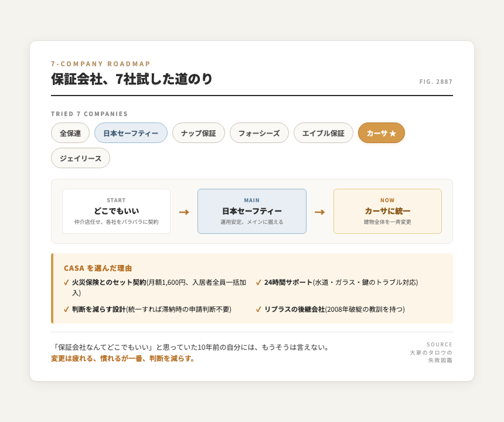Screen dimensions: 504x422
Task: Select the エイブル保証 chip
Action: (323, 132)
